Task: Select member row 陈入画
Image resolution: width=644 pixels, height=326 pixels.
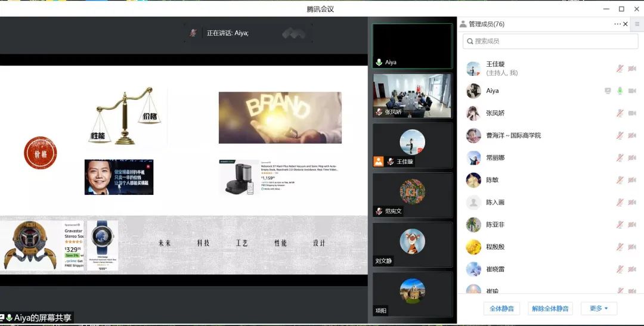Action: pyautogui.click(x=550, y=202)
